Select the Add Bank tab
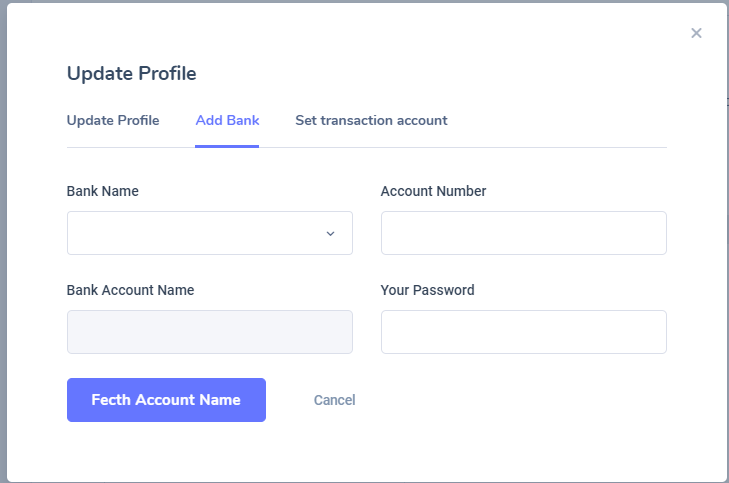Image resolution: width=729 pixels, height=483 pixels. pyautogui.click(x=227, y=120)
